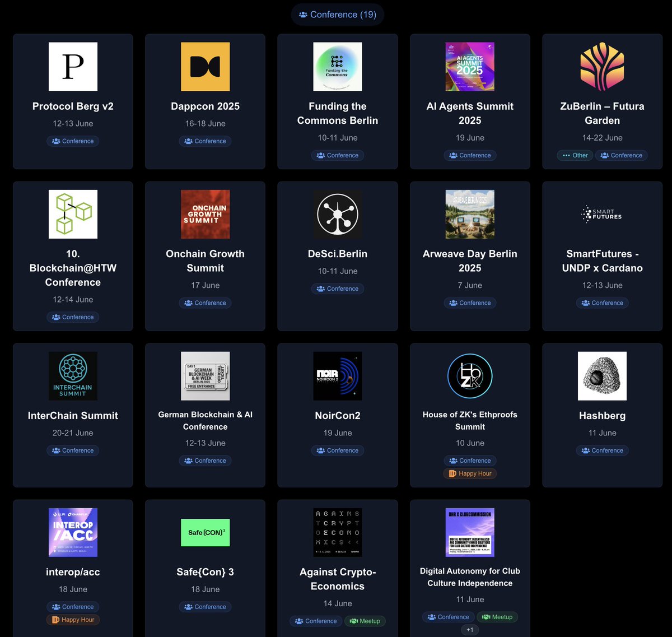The width and height of the screenshot is (672, 637).
Task: Open the Hashberg title
Action: tap(602, 416)
